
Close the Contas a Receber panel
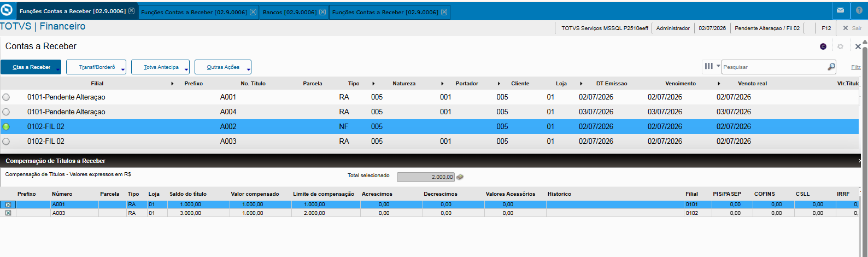click(858, 46)
